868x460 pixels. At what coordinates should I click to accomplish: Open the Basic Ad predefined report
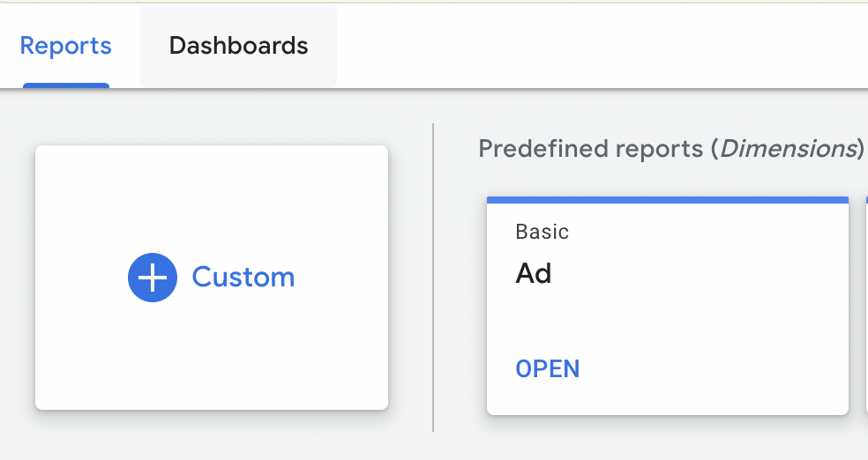click(x=548, y=368)
